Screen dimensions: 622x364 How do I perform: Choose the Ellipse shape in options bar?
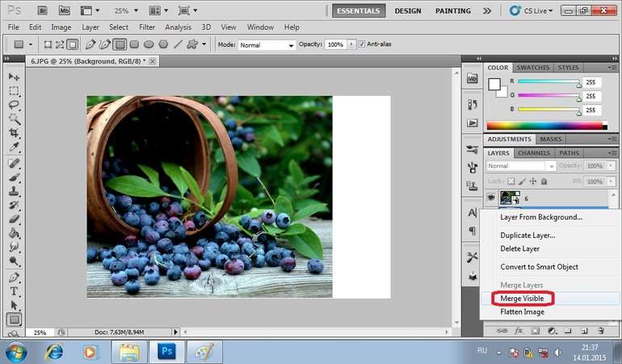click(x=149, y=44)
